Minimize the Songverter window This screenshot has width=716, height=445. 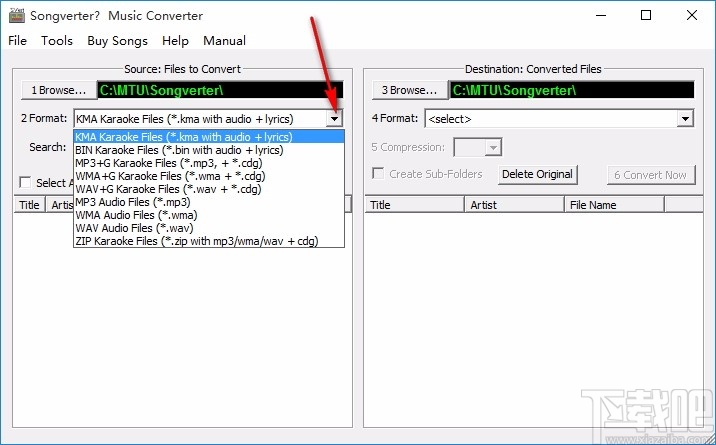pos(601,16)
